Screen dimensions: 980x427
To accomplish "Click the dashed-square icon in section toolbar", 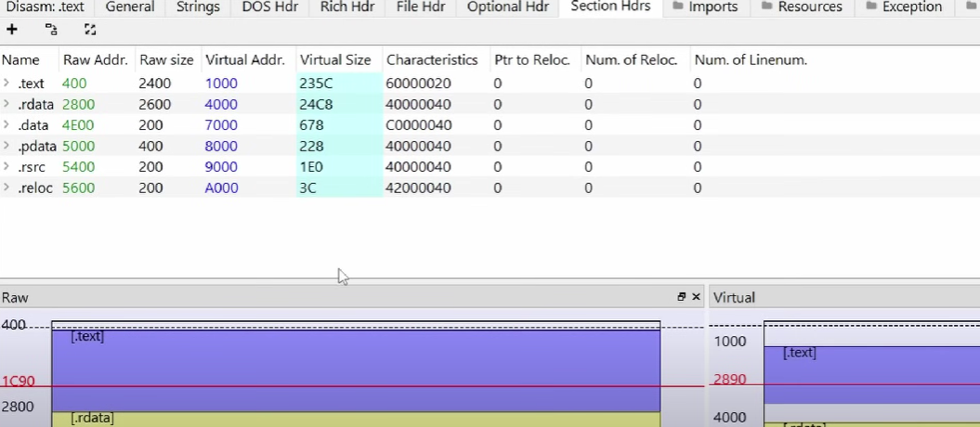I will point(90,30).
